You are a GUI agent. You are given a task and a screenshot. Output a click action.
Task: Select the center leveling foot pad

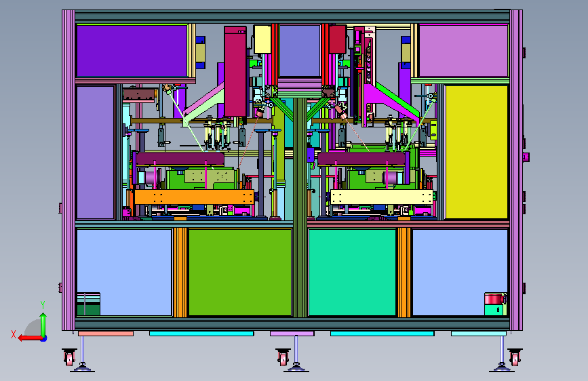[x=296, y=368]
